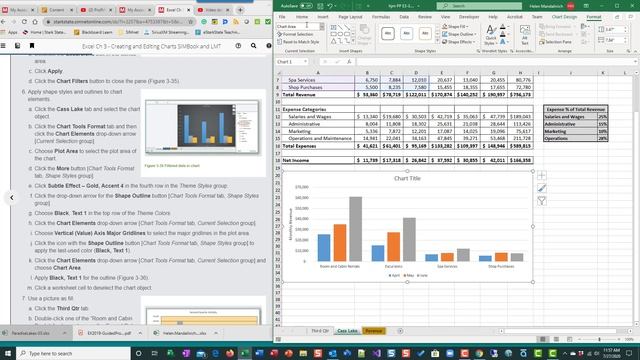Image resolution: width=640 pixels, height=360 pixels.
Task: Switch to the Page Layout tab
Action: (x=350, y=17)
